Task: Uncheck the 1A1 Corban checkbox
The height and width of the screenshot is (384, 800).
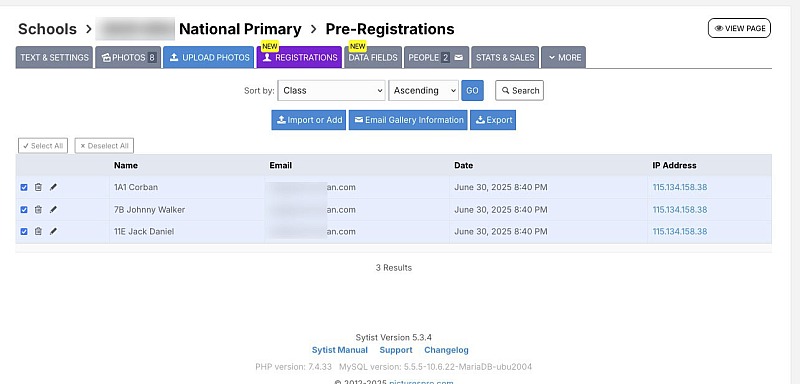Action: [24, 187]
